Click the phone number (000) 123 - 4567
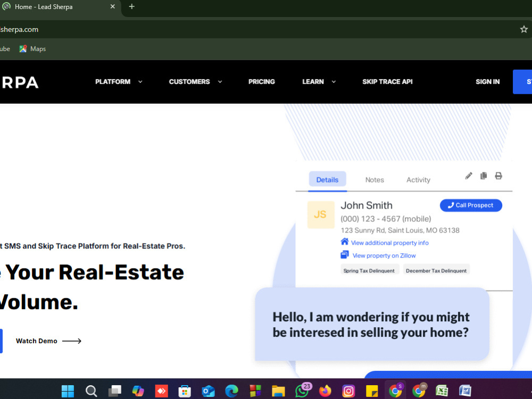Image resolution: width=532 pixels, height=399 pixels. click(370, 219)
